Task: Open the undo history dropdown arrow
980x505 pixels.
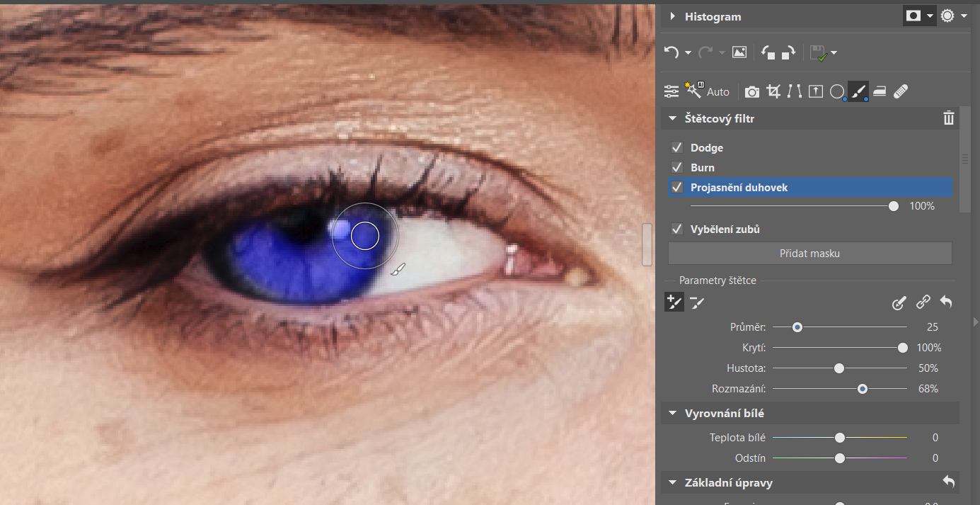Action: [x=688, y=53]
